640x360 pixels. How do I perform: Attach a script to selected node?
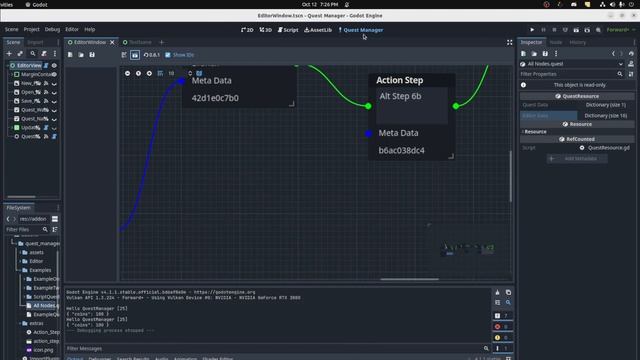click(44, 53)
